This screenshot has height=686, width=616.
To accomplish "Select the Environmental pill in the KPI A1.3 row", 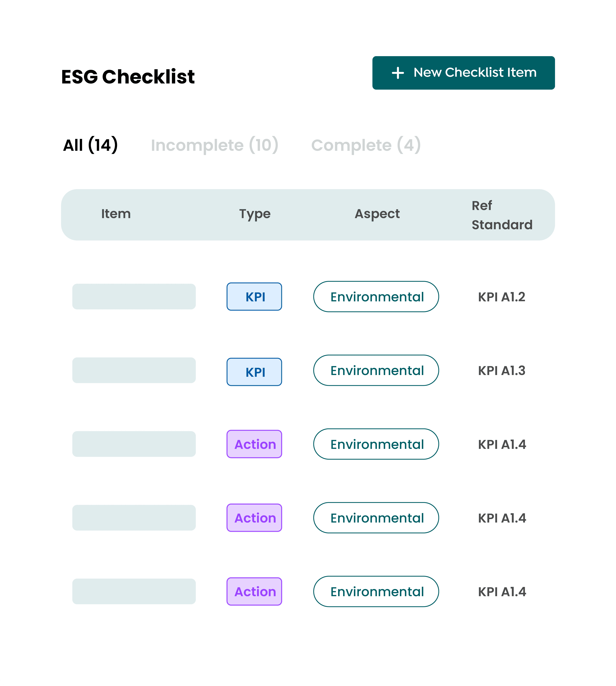I will (376, 370).
